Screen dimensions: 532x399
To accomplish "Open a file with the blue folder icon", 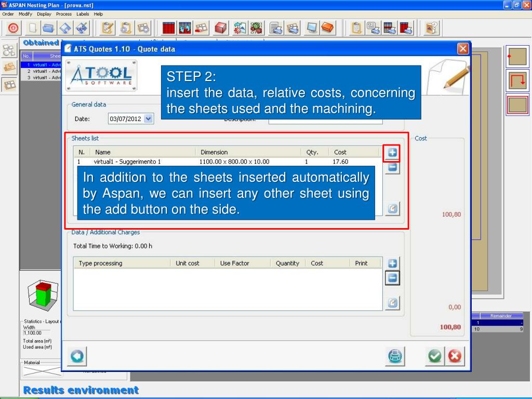I will click(49, 28).
